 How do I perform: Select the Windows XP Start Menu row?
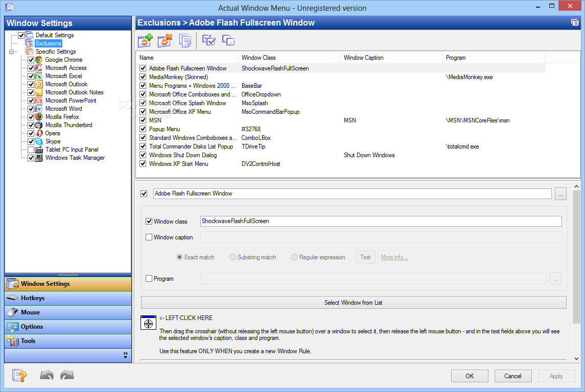click(340, 164)
